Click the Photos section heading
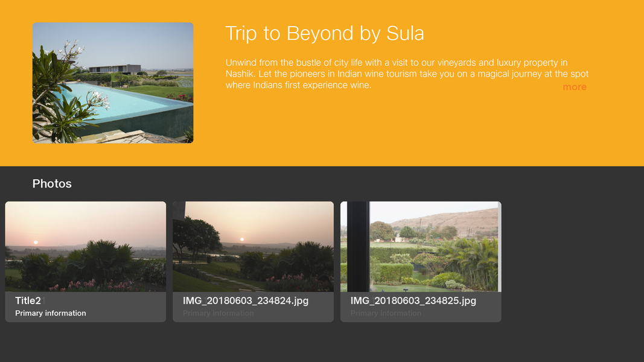The image size is (644, 362). tap(52, 183)
